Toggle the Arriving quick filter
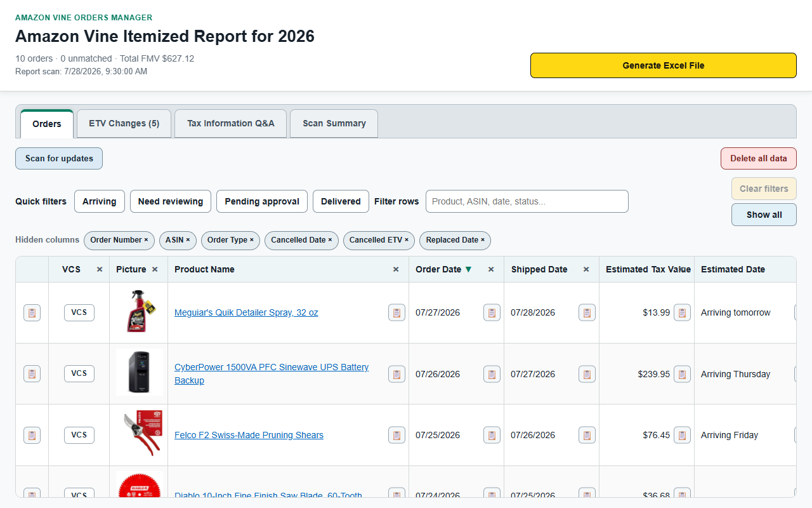Viewport: 812px width, 508px height. click(100, 201)
